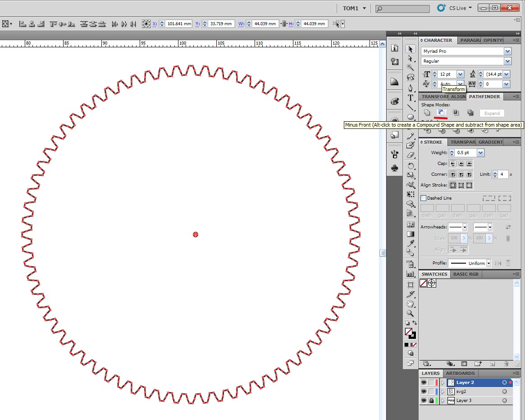Open the Layers panel options menu
525x420 pixels.
click(516, 373)
